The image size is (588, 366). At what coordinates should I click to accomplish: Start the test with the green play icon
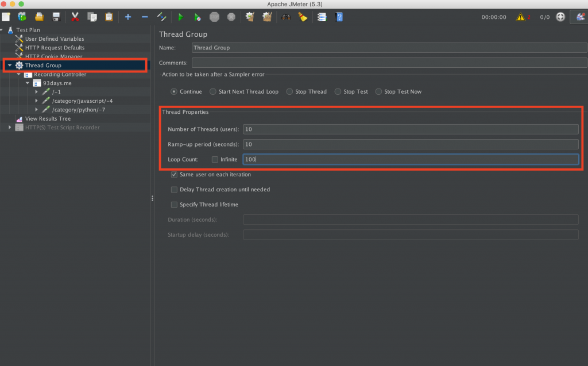[180, 17]
